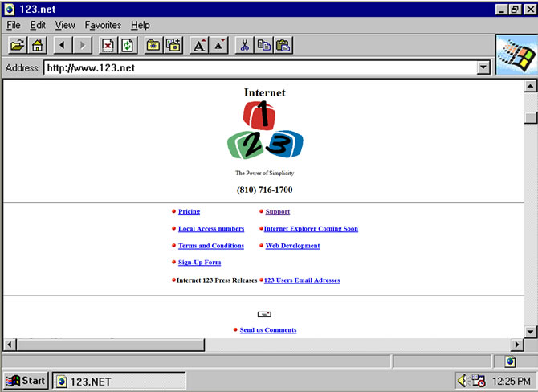The image size is (538, 392).
Task: Click the Add to Favorites icon
Action: (x=173, y=45)
